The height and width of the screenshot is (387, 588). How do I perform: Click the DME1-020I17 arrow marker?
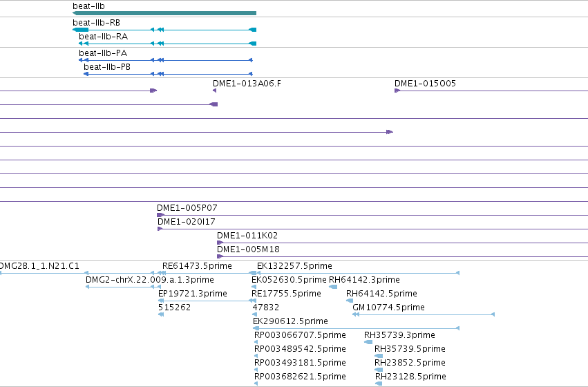[x=160, y=229]
